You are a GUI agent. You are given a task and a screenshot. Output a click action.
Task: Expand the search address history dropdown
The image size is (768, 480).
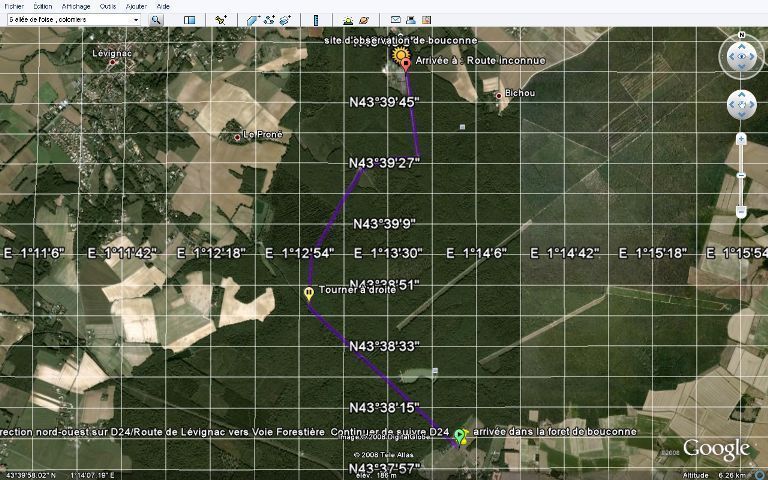tap(136, 20)
